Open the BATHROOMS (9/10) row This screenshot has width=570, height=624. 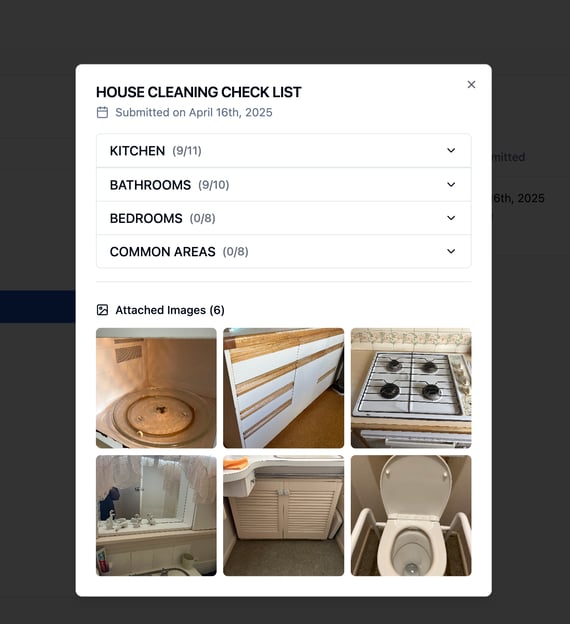283,185
